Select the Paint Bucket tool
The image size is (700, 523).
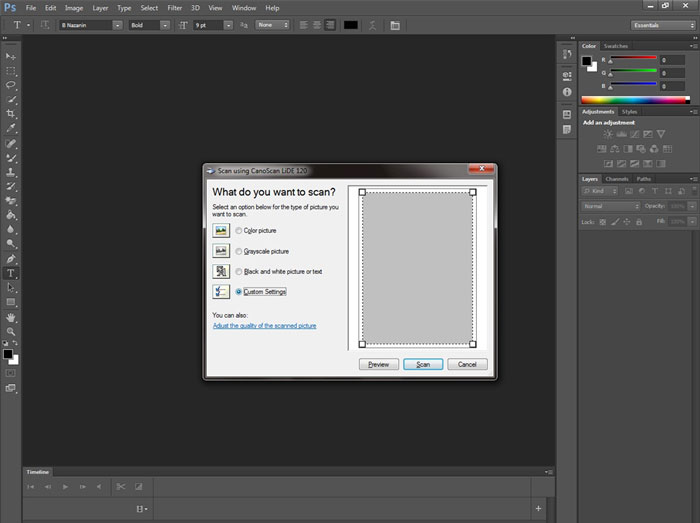click(11, 215)
